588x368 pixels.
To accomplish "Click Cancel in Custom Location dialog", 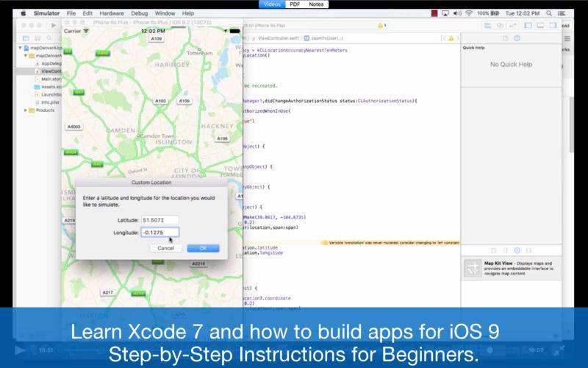I will point(166,248).
